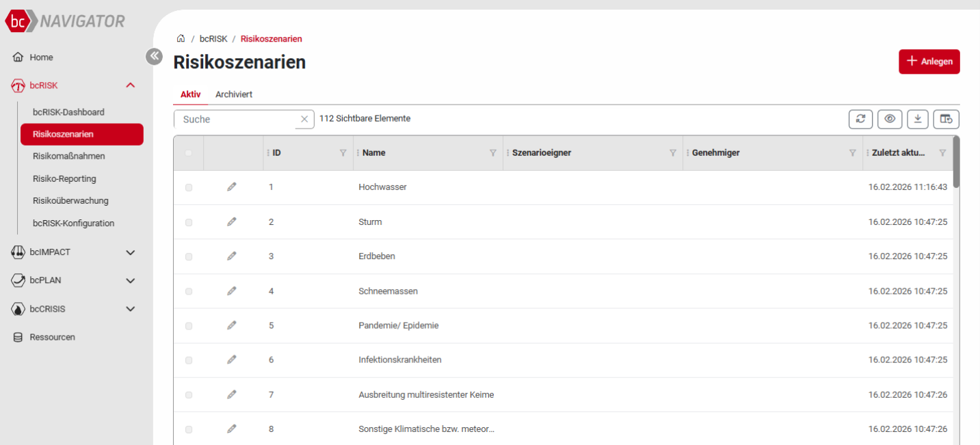This screenshot has height=445, width=980.
Task: Edit the Erdbeben row via pencil icon
Action: click(232, 256)
